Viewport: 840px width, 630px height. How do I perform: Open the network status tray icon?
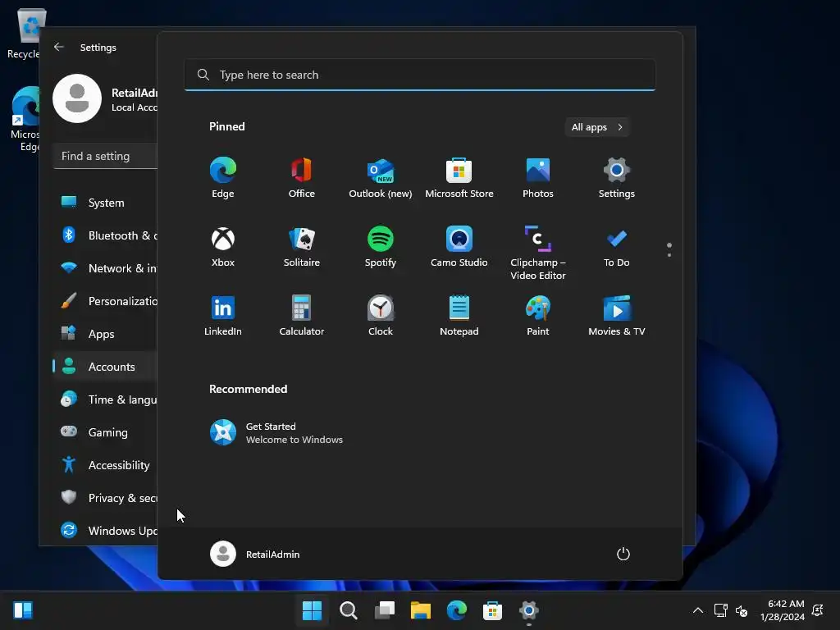coord(720,610)
